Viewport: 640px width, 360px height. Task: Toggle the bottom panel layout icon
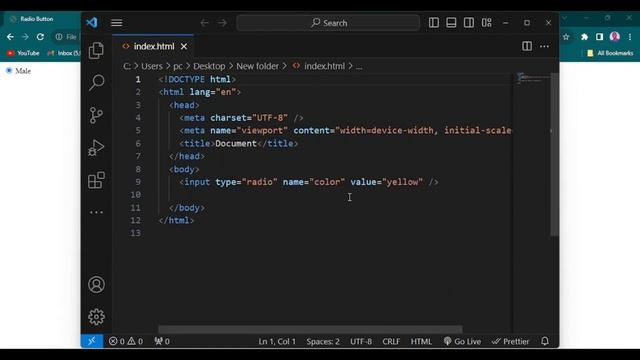point(451,22)
